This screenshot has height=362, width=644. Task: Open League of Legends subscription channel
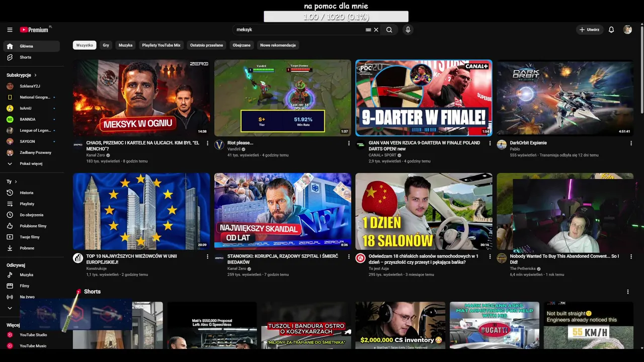31,130
